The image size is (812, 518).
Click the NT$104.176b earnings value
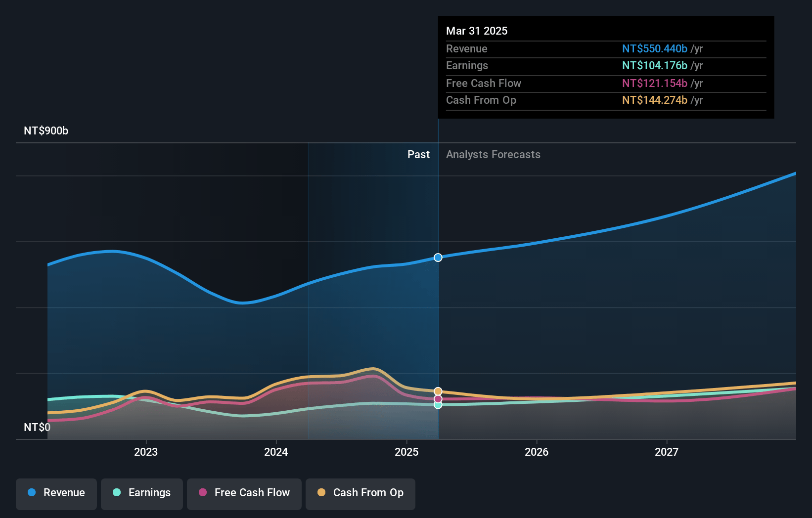[x=655, y=66]
